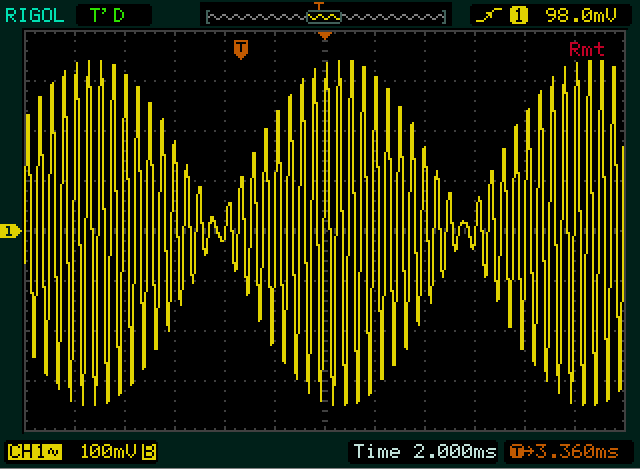Viewport: 640px width, 469px height.
Task: Toggle the T'D trigger status indicator
Action: click(x=112, y=15)
